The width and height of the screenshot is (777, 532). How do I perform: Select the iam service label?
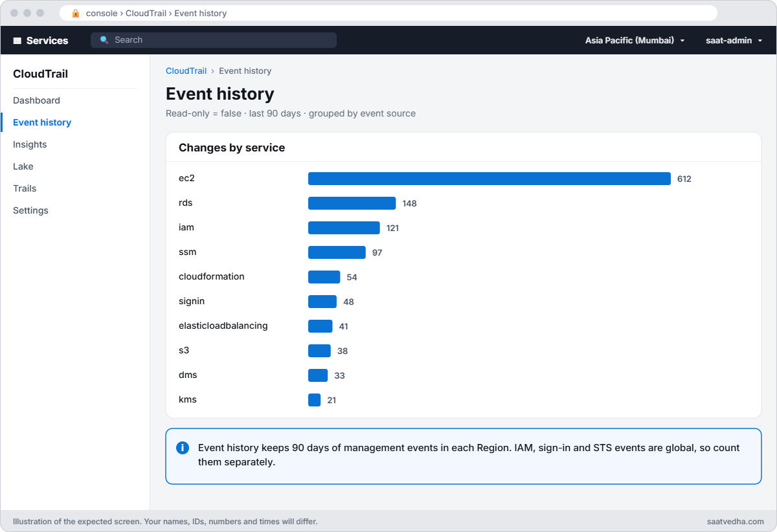pos(186,227)
